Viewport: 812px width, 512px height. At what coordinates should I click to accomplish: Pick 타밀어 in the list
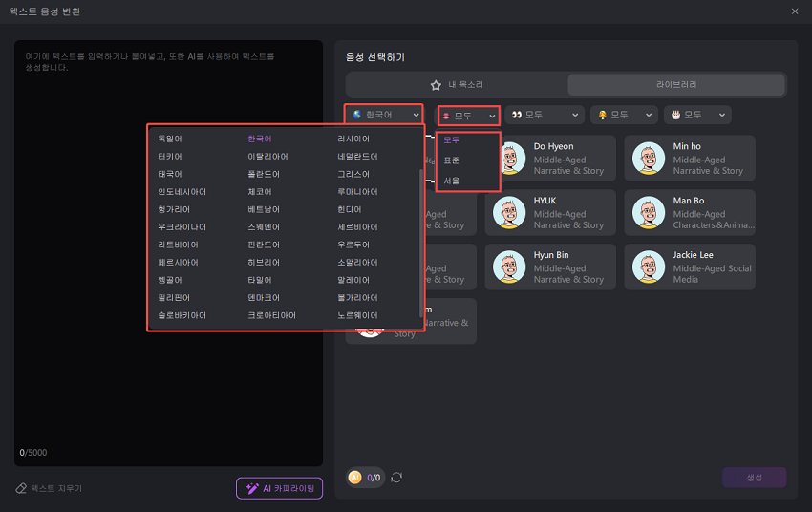click(260, 280)
